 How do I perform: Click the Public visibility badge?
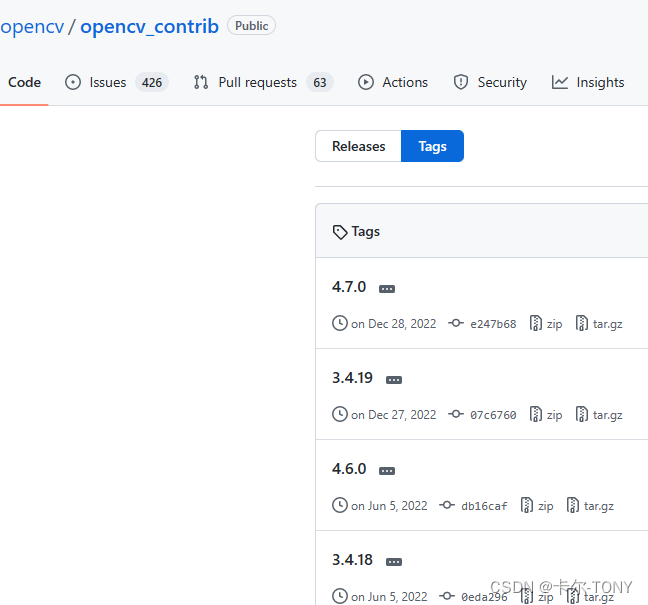coord(251,26)
